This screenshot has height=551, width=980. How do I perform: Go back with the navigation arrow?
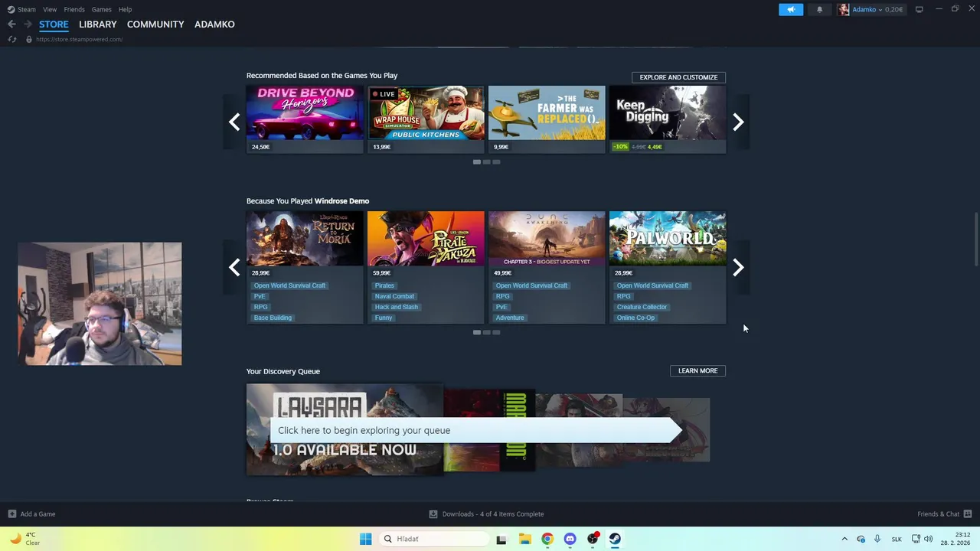pyautogui.click(x=11, y=24)
